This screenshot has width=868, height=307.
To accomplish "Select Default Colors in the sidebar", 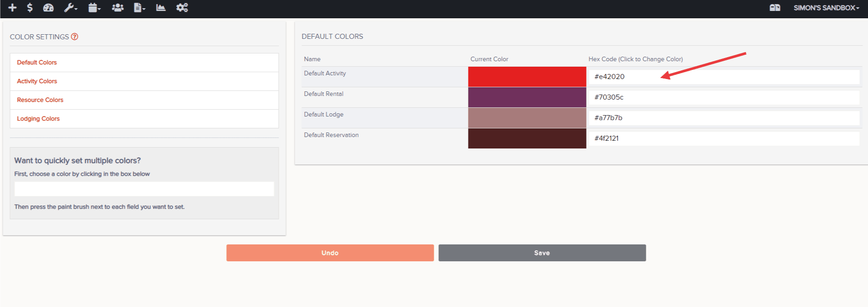I will coord(37,63).
